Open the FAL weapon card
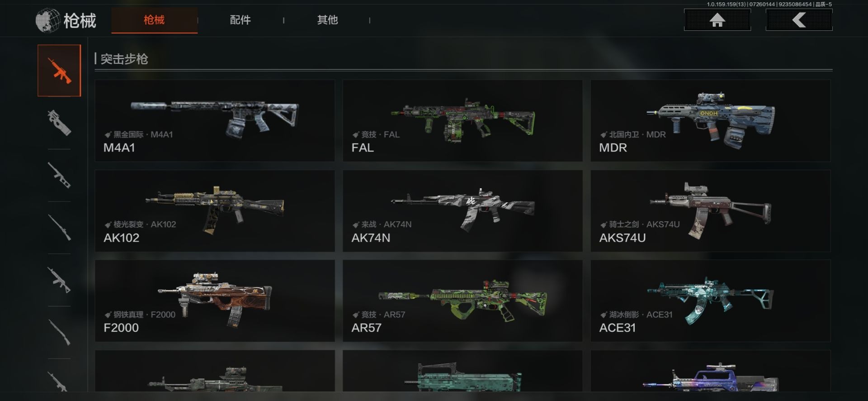The height and width of the screenshot is (401, 868). tap(462, 121)
